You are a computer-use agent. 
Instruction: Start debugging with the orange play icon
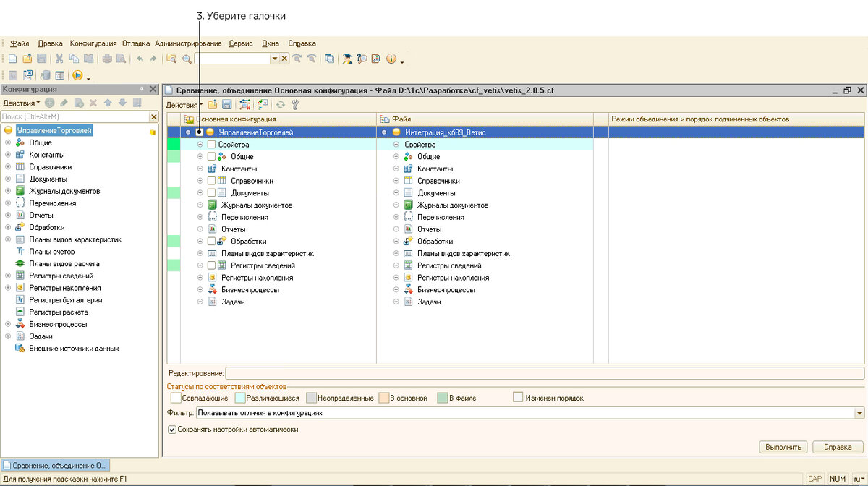[77, 75]
